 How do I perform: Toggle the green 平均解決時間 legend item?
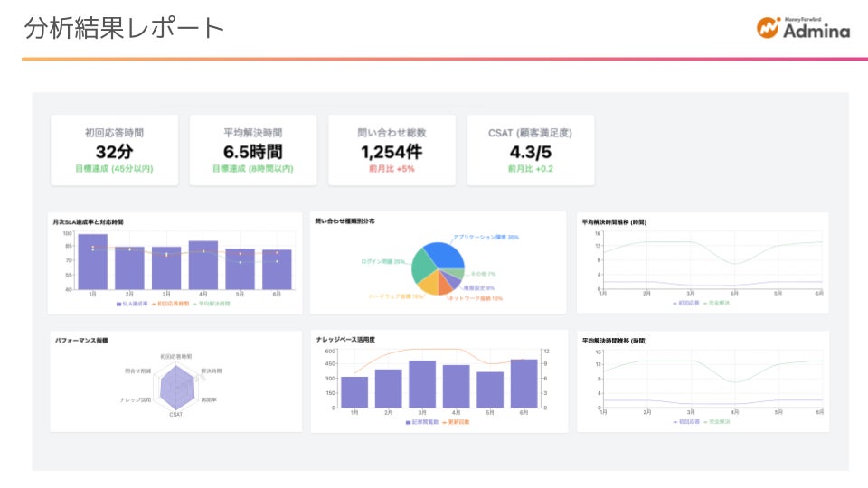coord(212,304)
